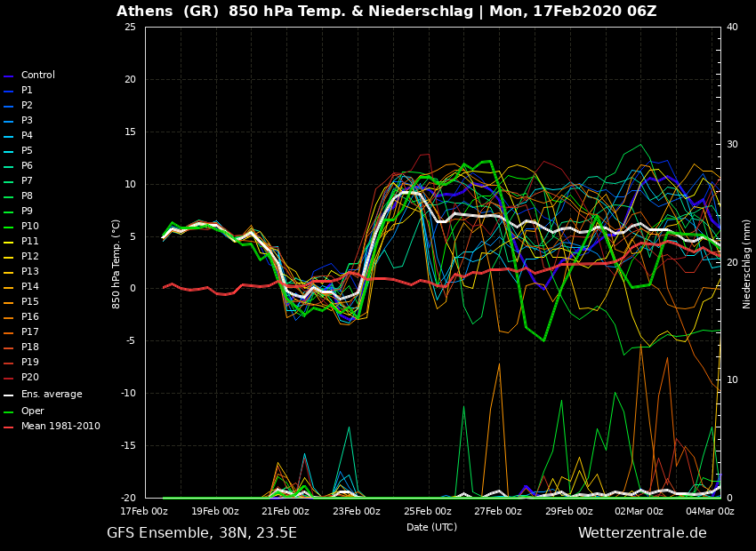
Task: Click the "P3" legend label
Action: point(27,120)
